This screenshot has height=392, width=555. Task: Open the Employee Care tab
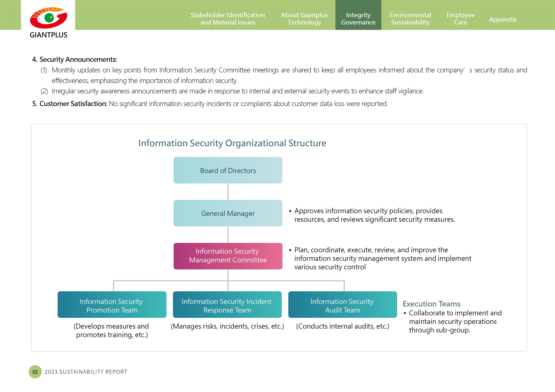coord(460,18)
